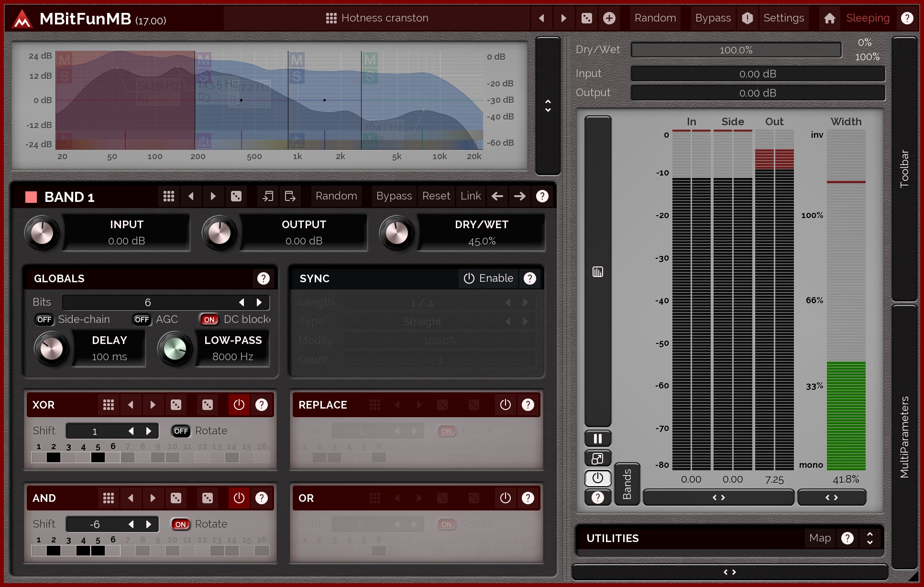Click the Band 1 Reset button

436,196
